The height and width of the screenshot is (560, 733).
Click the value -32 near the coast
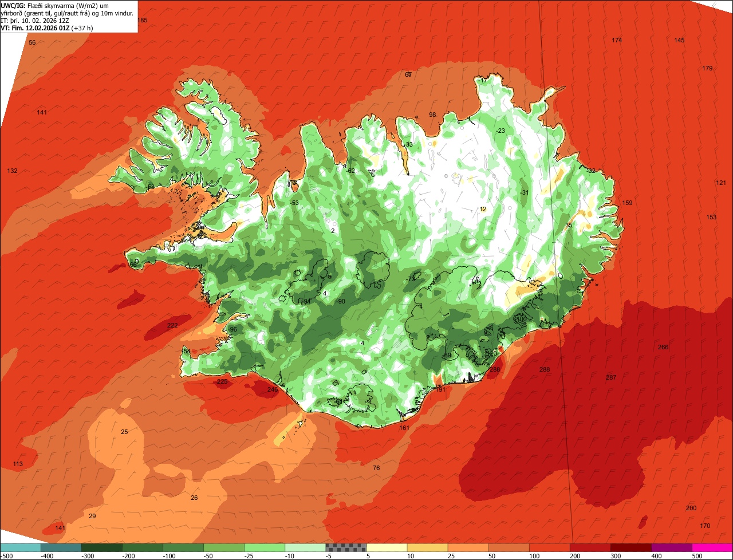592,171
